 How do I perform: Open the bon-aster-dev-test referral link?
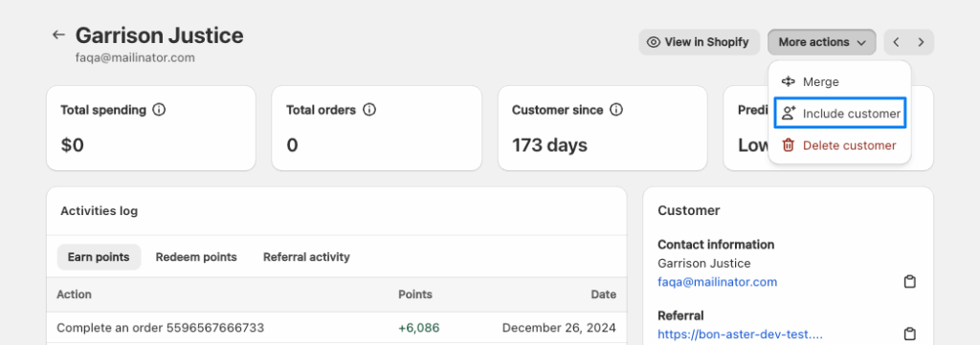740,334
